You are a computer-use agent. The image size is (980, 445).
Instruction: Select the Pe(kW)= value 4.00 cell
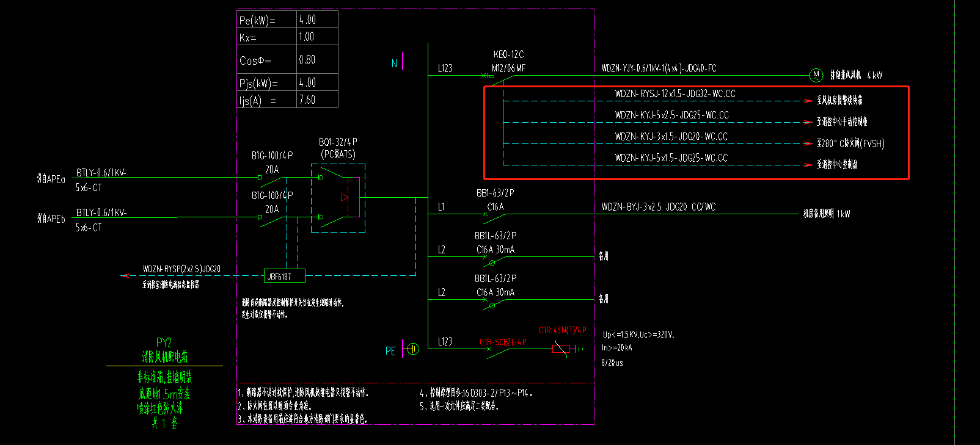(x=317, y=20)
